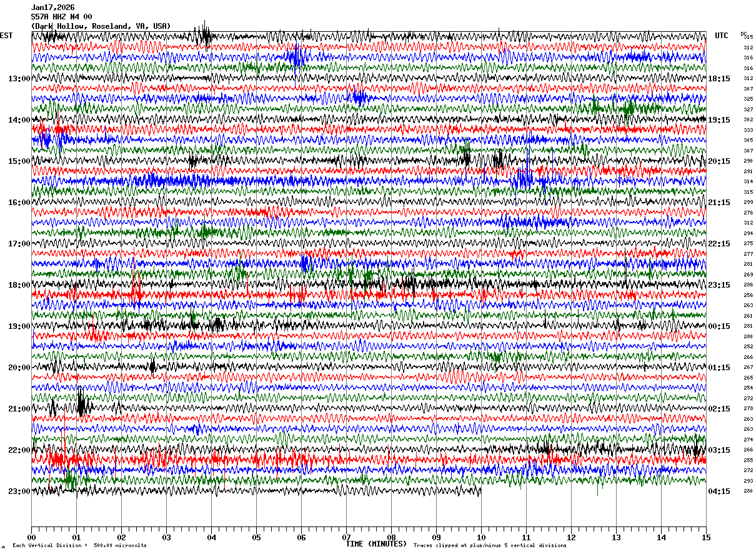Click the DC offset value 267
Image resolution: width=756 pixels, height=554 pixels.
tap(748, 367)
